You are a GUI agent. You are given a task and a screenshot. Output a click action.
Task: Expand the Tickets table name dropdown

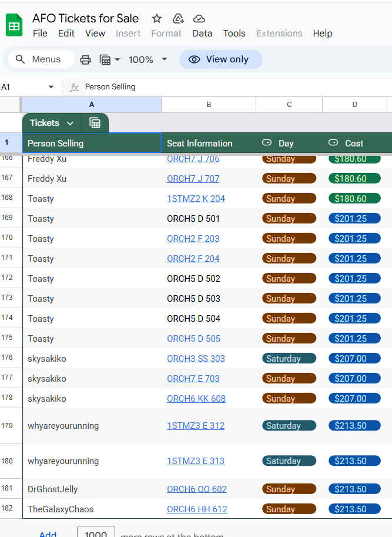(x=70, y=123)
